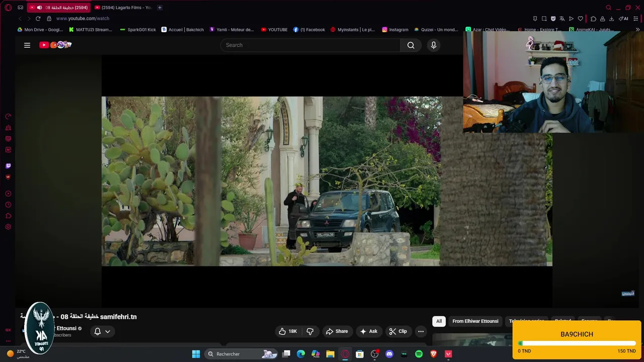Open notification bell dropdown for channel
Viewport: 644px width, 362px height.
(102, 331)
